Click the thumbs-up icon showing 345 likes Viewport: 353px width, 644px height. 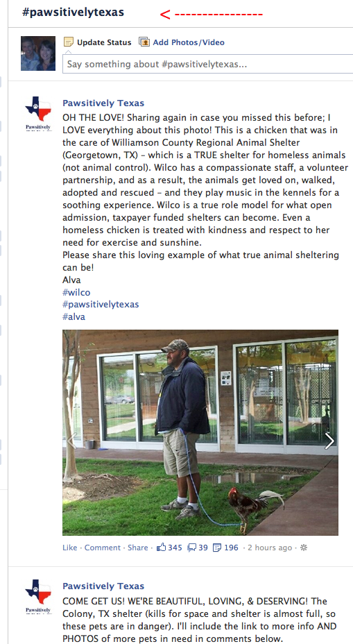[162, 547]
